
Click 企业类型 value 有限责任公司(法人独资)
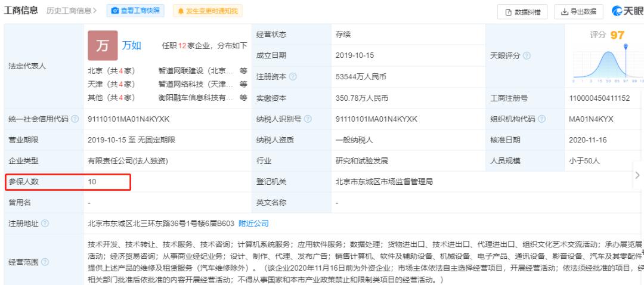click(x=128, y=161)
